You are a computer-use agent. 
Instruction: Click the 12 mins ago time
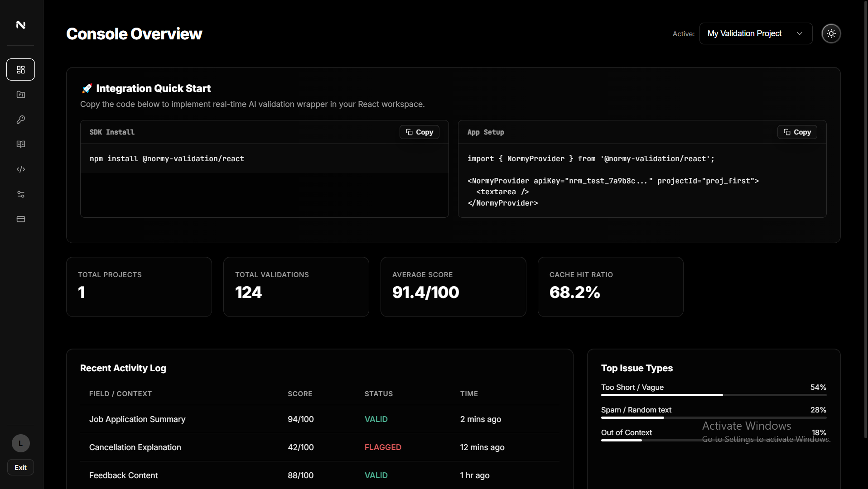coord(482,447)
